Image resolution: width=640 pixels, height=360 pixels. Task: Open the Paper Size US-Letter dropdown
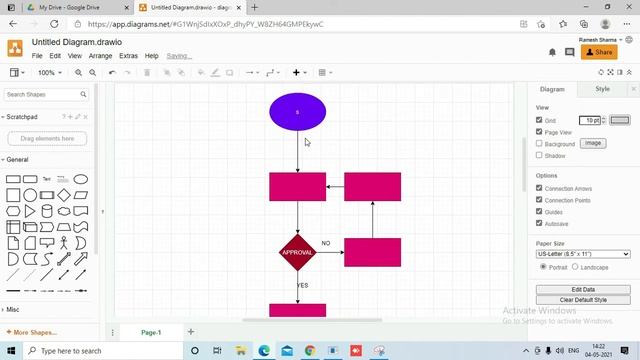(583, 254)
